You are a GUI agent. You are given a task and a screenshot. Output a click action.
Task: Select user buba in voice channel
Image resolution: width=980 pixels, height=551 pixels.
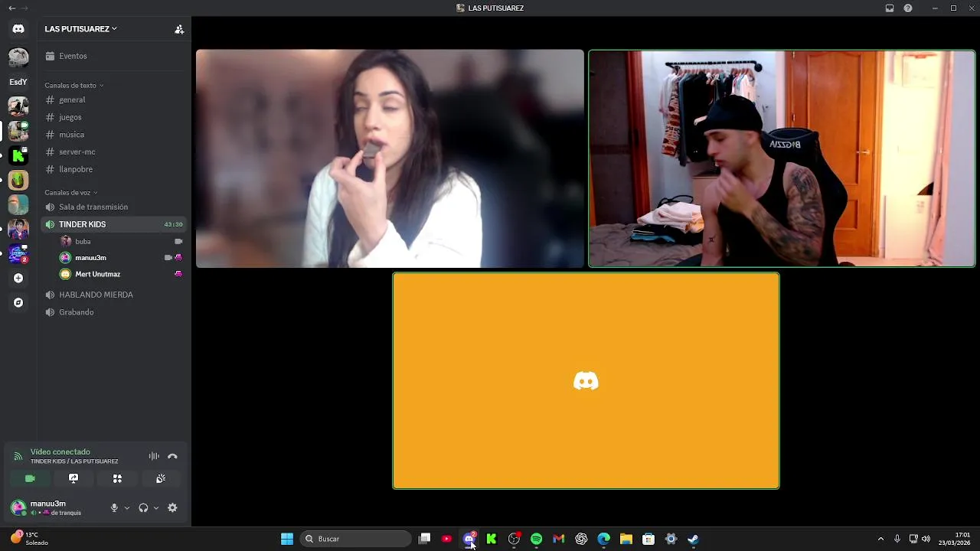pos(122,241)
